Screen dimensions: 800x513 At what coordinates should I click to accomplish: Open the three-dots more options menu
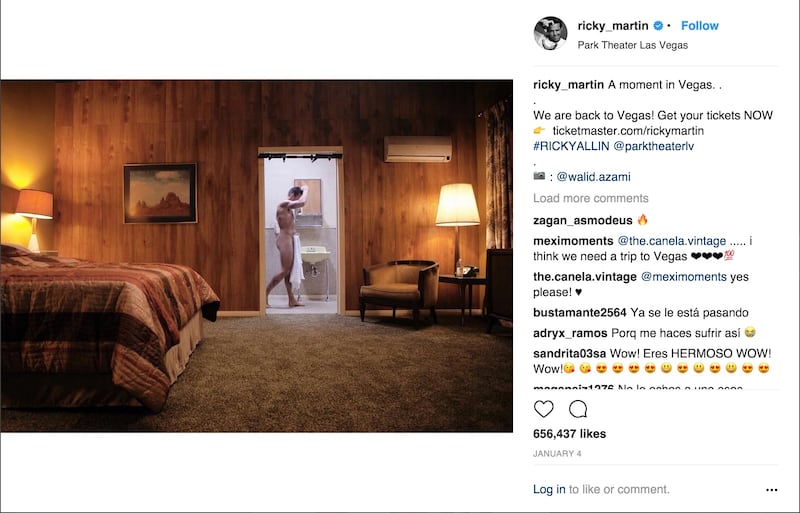771,490
